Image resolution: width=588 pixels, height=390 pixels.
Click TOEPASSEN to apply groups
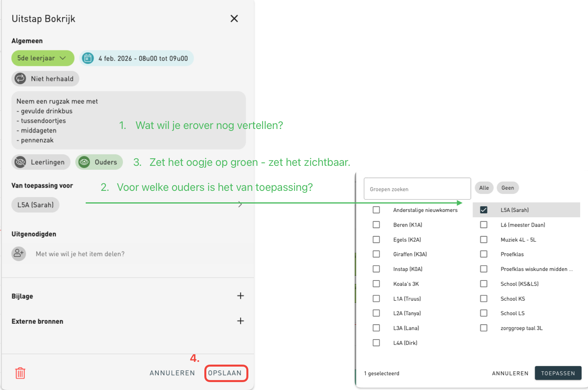point(558,373)
